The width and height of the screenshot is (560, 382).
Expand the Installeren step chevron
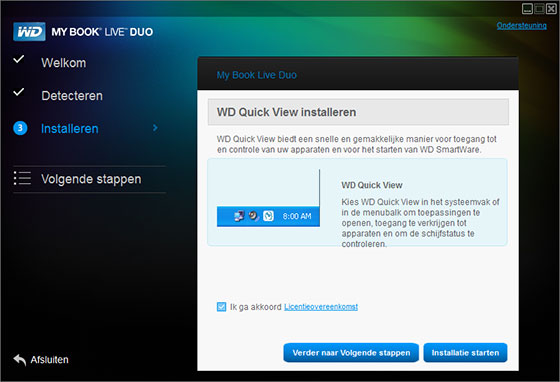pos(155,128)
